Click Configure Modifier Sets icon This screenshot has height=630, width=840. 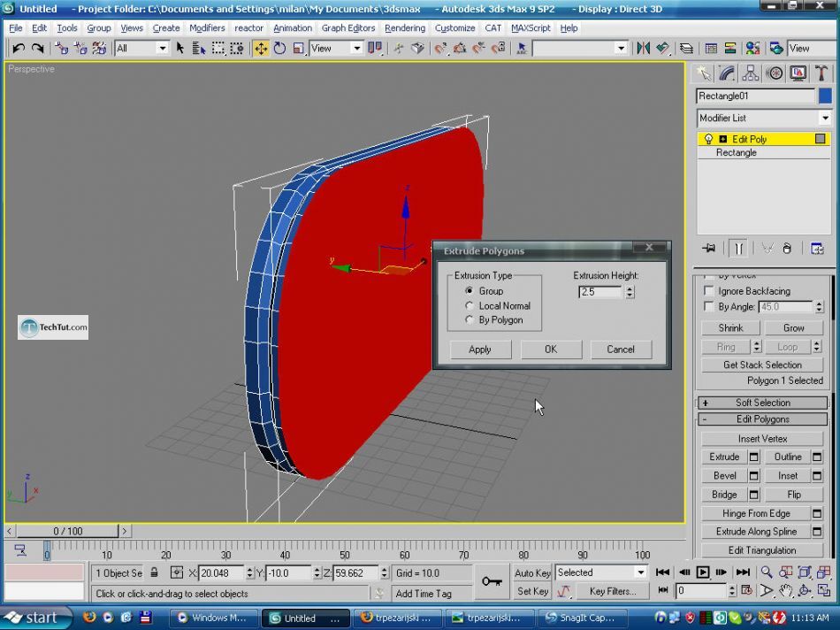817,249
